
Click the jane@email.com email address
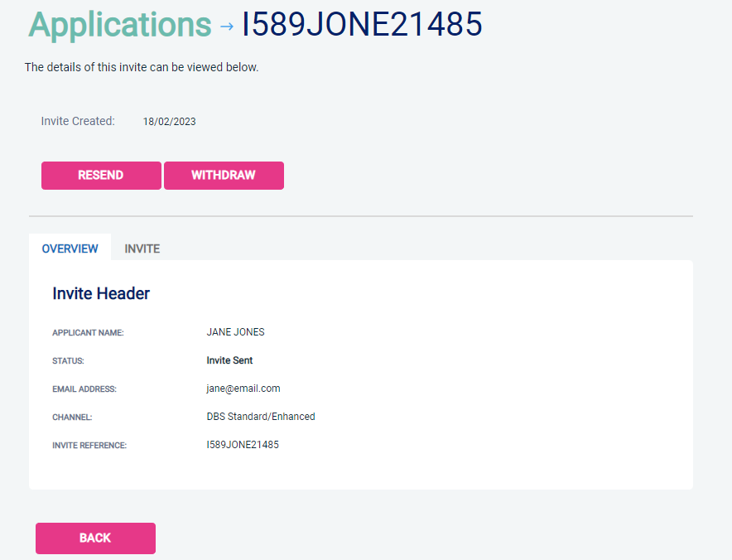pos(243,389)
